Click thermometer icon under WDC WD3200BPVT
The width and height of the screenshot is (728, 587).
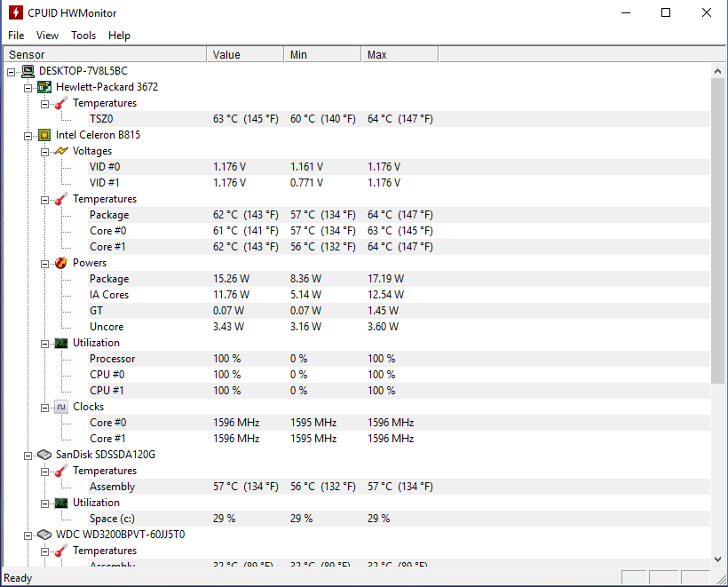(x=61, y=551)
